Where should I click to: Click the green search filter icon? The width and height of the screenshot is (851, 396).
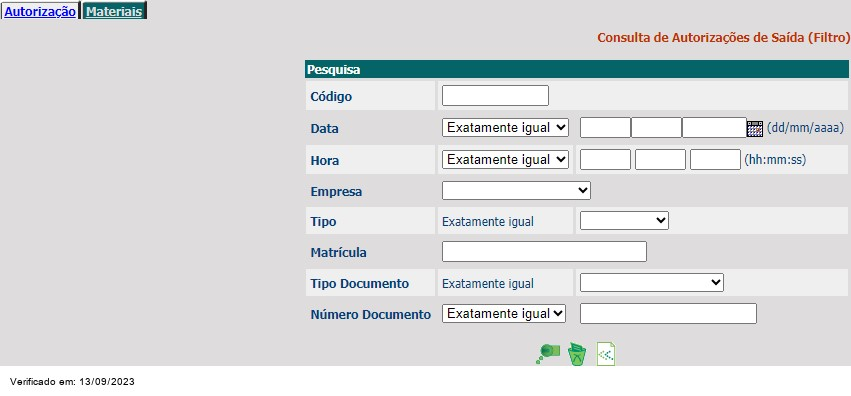548,354
